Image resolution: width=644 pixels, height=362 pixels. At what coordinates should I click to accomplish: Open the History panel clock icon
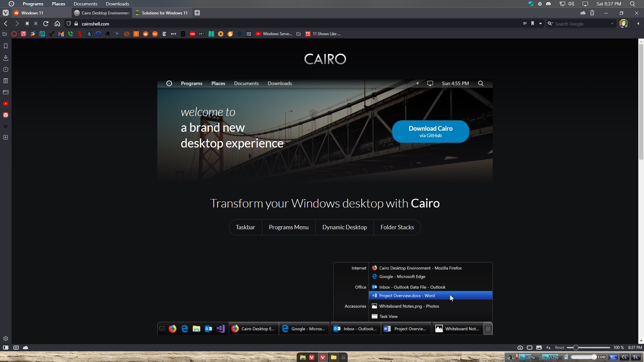pyautogui.click(x=6, y=69)
